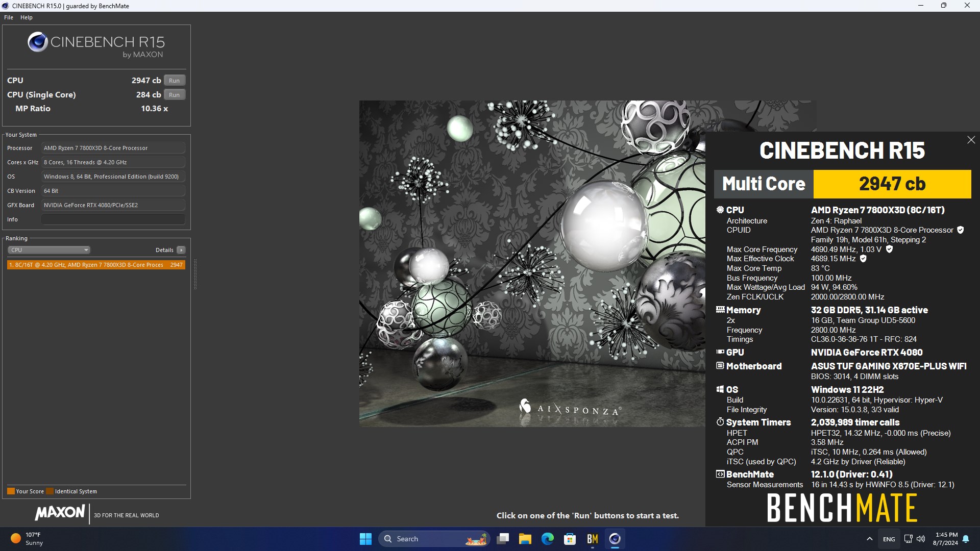Click the Motherboard icon

720,366
